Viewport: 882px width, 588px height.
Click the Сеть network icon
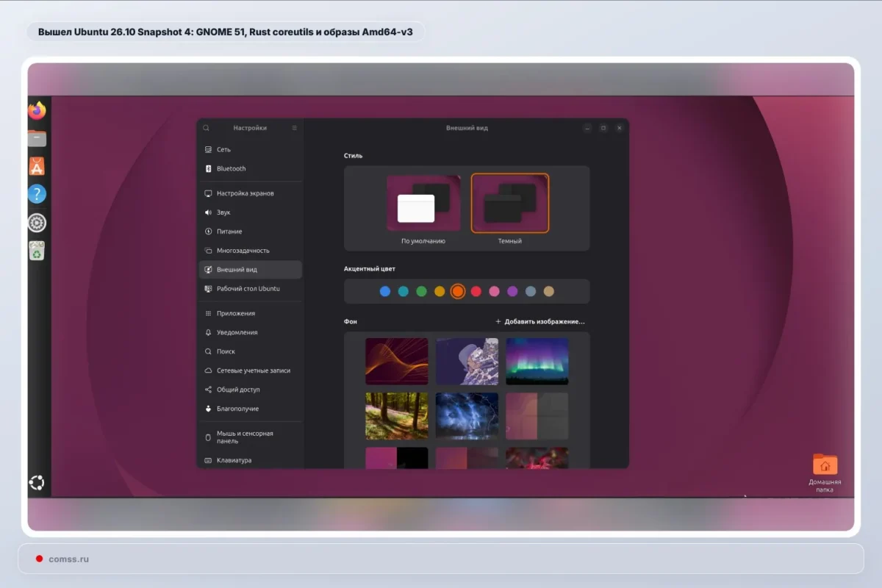point(208,149)
